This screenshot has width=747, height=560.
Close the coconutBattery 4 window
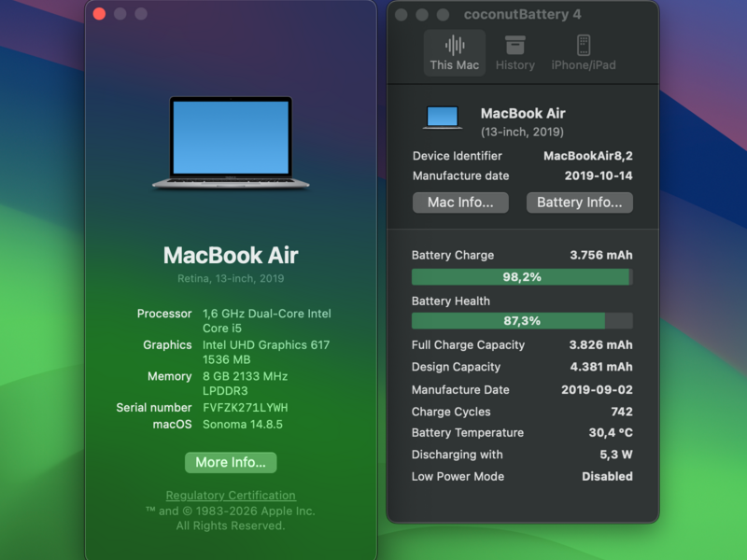pyautogui.click(x=402, y=15)
